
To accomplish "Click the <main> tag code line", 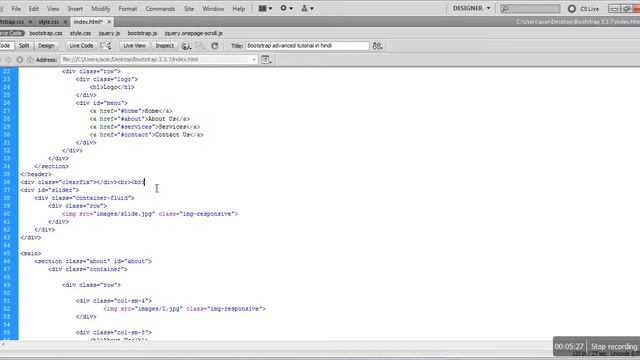I will (x=31, y=253).
